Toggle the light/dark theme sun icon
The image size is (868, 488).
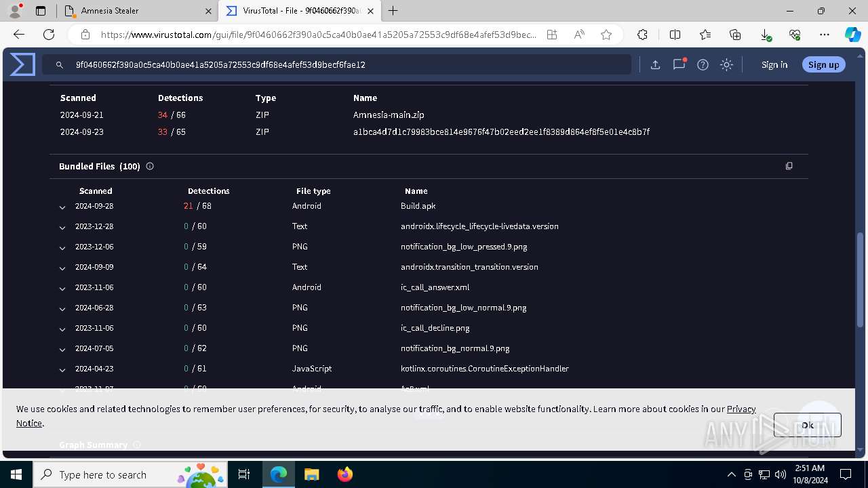726,64
